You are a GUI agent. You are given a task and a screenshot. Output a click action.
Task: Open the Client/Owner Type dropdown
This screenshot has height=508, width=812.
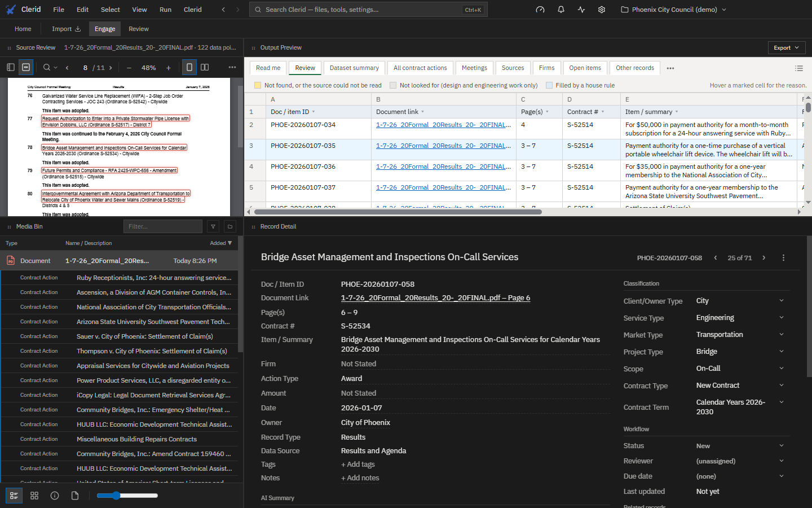[x=739, y=301]
